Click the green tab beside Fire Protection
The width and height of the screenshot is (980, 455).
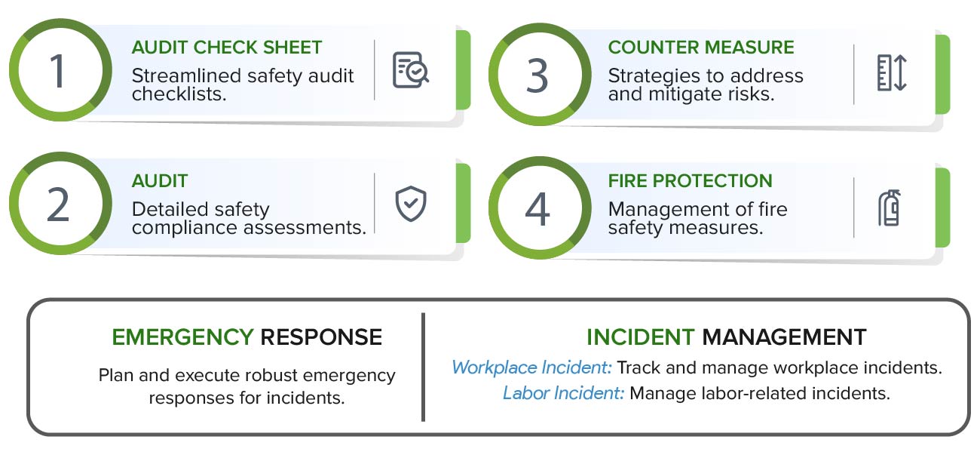[942, 208]
